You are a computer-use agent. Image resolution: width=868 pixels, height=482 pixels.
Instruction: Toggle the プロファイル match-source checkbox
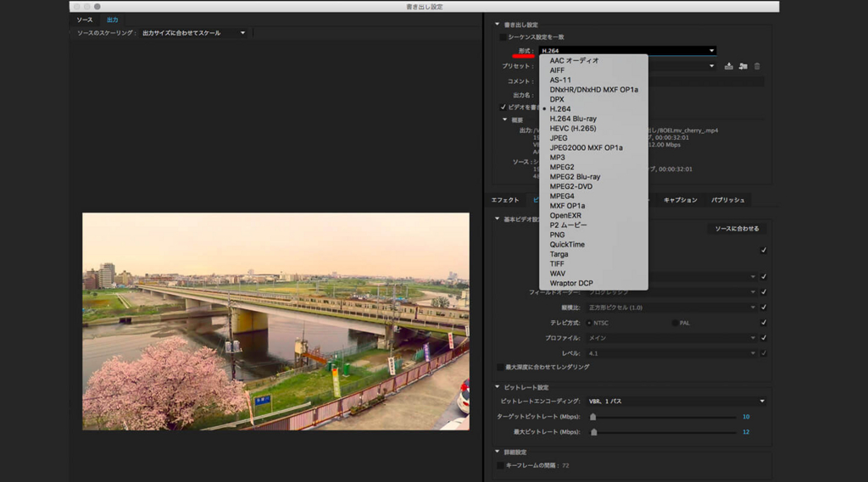764,337
